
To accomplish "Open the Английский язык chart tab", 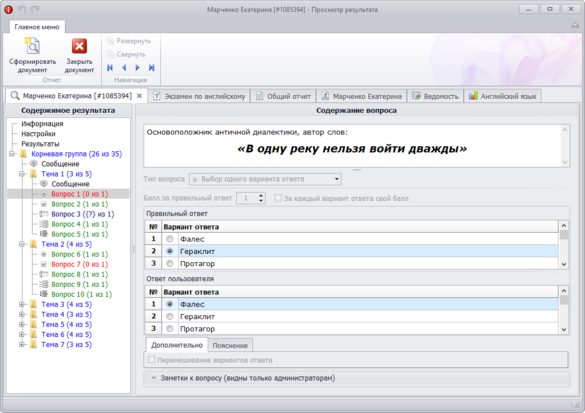I will point(502,96).
